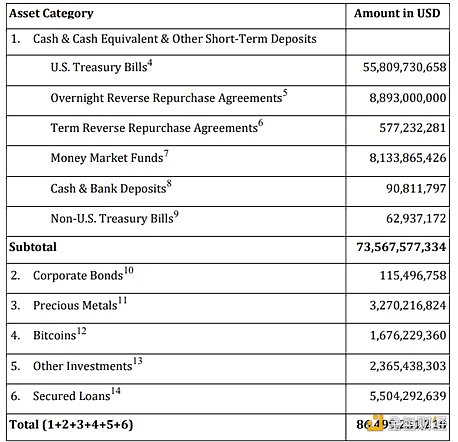Select the Bitcoins row label
458x442 pixels.
[55, 335]
